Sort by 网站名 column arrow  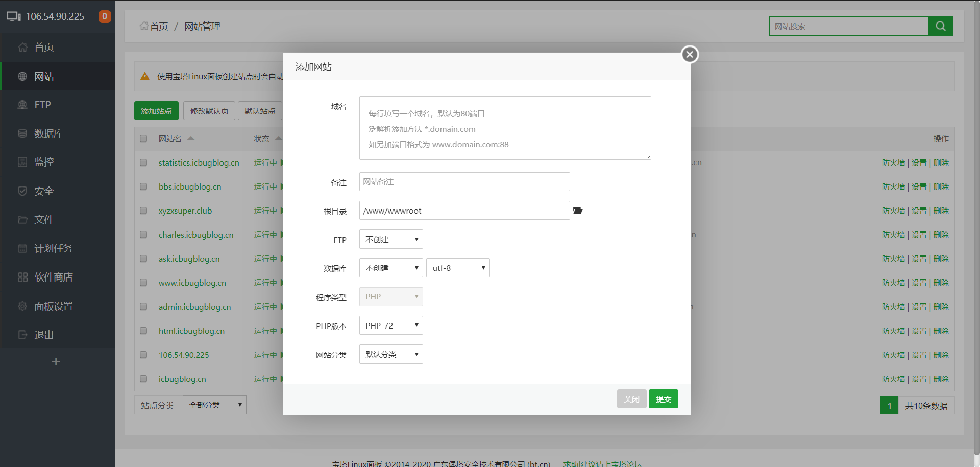coord(191,138)
